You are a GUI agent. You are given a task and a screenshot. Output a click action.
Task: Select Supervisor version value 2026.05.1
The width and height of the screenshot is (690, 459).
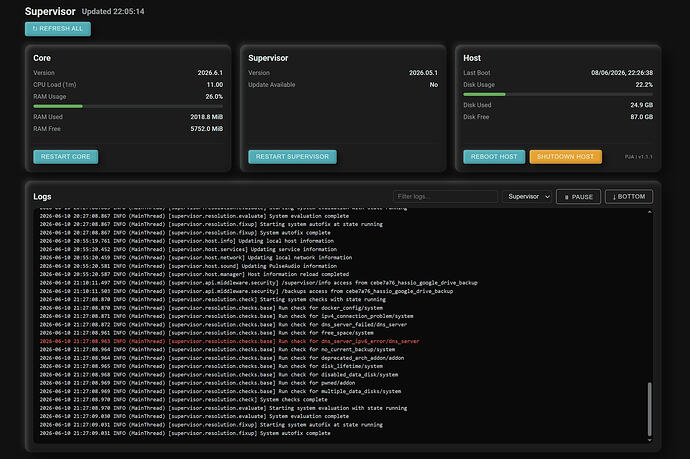pyautogui.click(x=423, y=73)
